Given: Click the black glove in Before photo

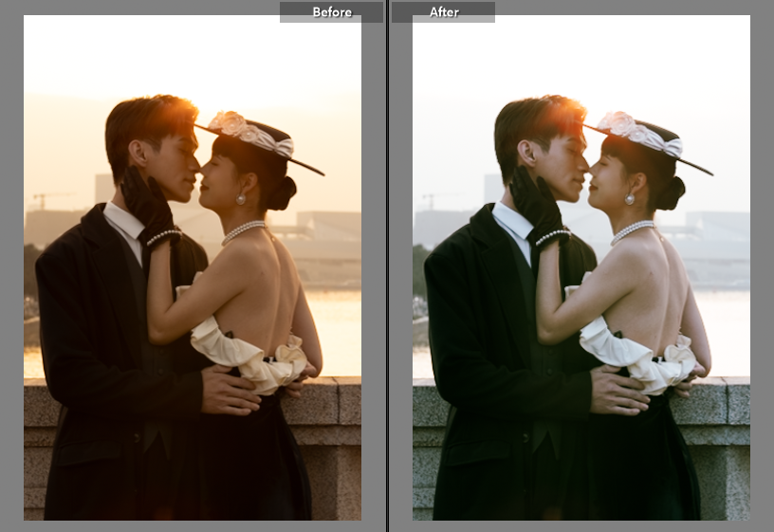Looking at the screenshot, I should coord(146,202).
